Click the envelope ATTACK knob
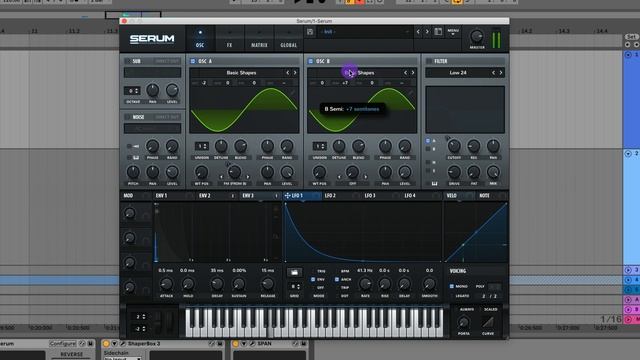The height and width of the screenshot is (360, 640). [x=166, y=284]
